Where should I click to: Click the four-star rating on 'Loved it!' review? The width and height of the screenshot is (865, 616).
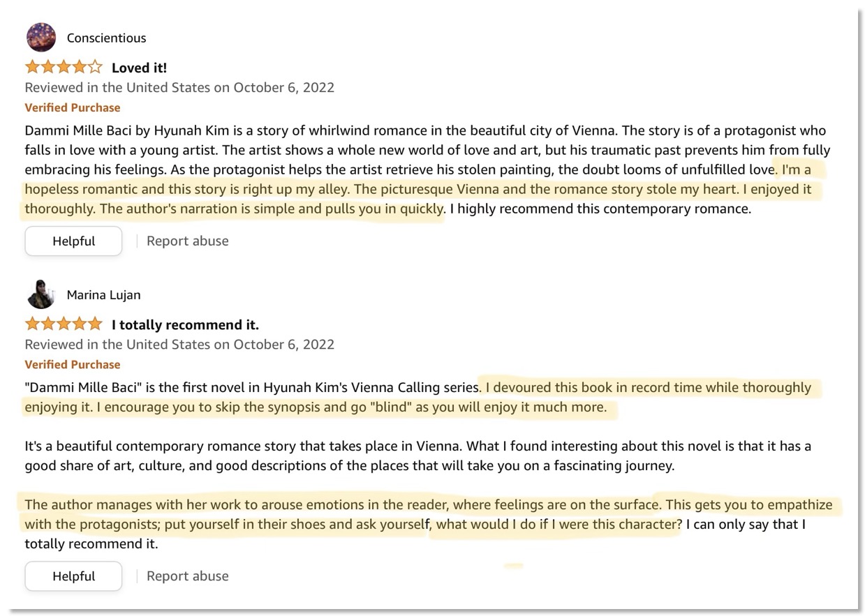click(64, 68)
